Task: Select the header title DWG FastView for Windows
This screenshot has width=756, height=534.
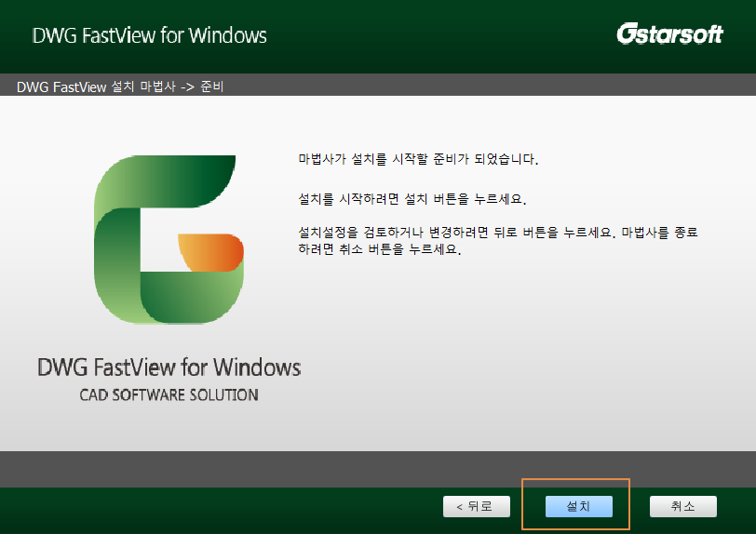Action: (x=149, y=35)
